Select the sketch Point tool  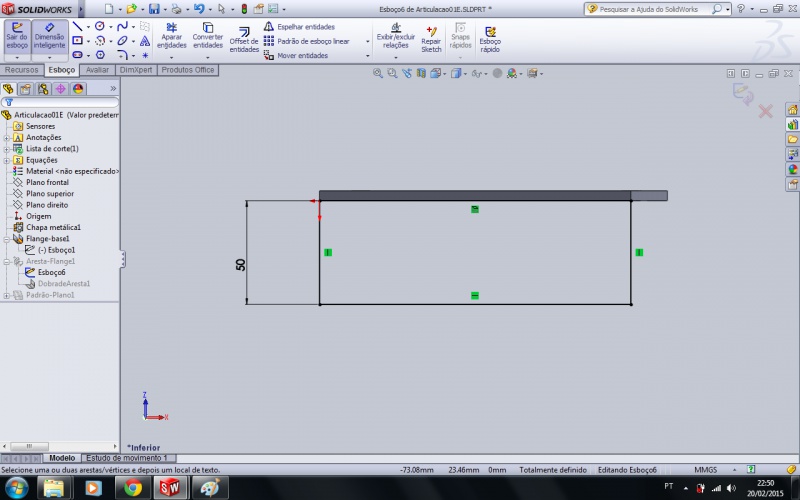[145, 55]
